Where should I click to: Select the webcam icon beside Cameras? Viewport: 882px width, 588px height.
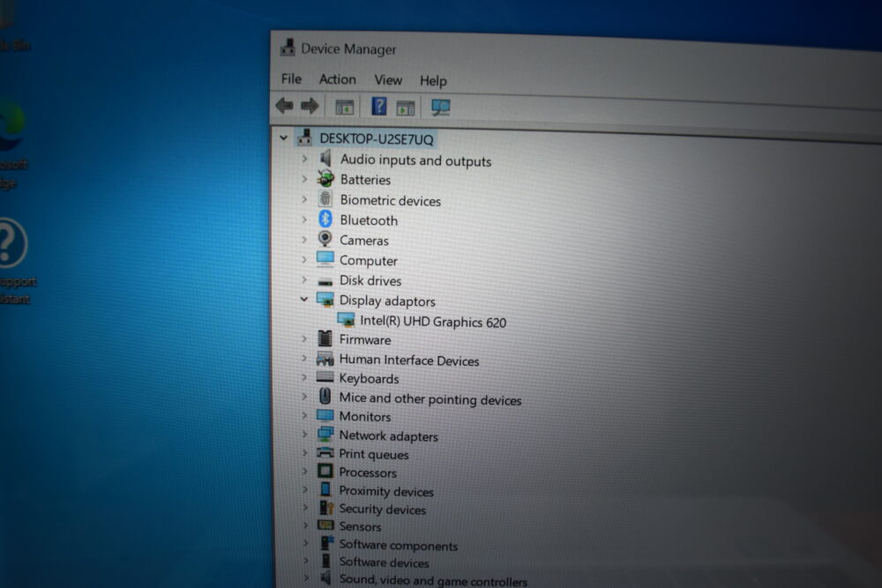click(325, 238)
